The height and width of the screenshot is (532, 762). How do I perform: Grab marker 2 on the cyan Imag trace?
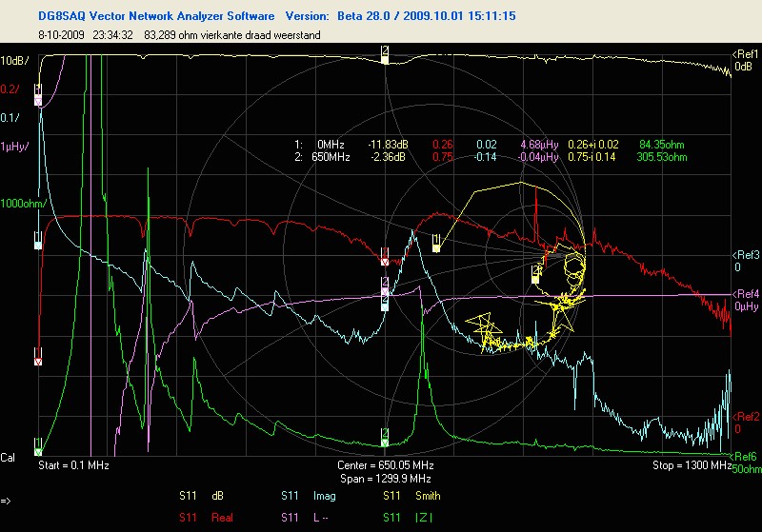385,302
